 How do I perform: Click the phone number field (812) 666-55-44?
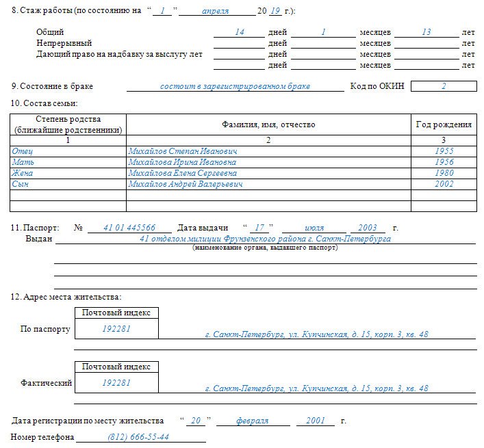pos(138,437)
